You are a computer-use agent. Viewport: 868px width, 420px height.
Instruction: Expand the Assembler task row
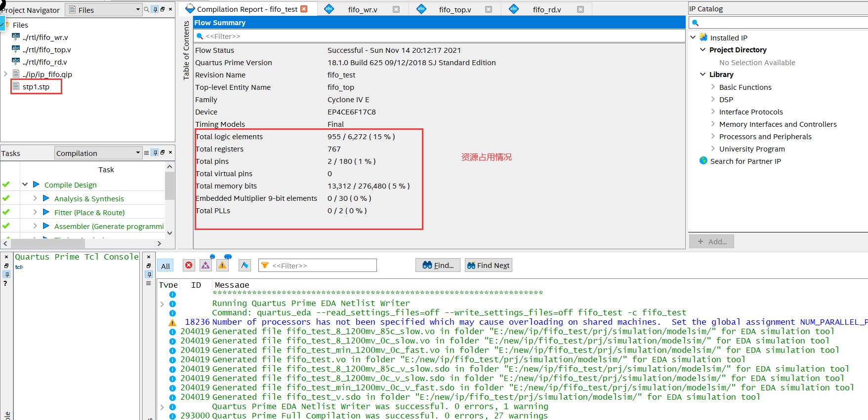click(x=35, y=226)
